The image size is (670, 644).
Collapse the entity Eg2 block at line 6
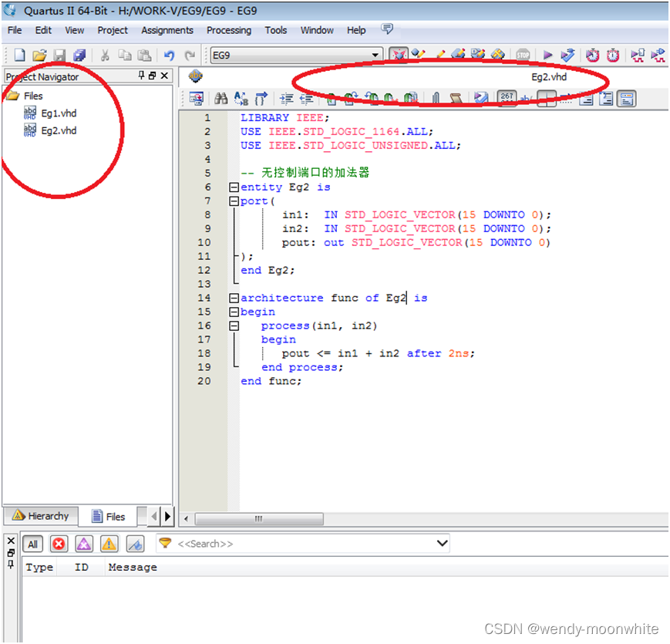point(234,187)
